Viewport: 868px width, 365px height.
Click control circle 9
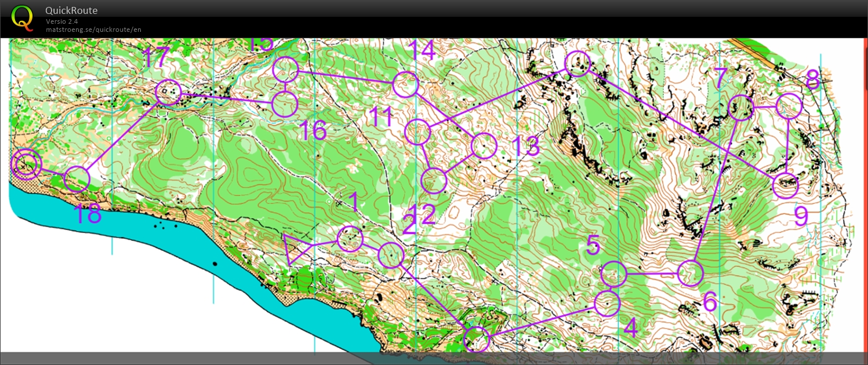pyautogui.click(x=786, y=185)
